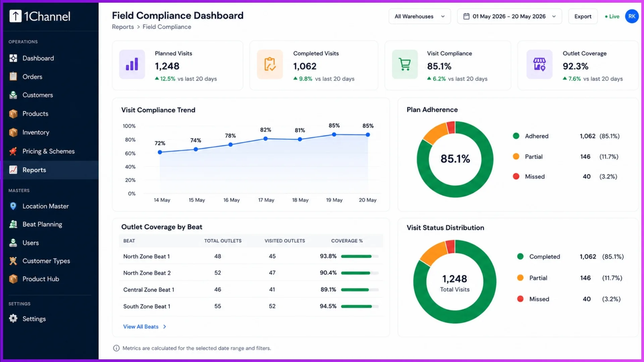Open Beat Planning in Masters
The image size is (644, 362).
click(51, 224)
